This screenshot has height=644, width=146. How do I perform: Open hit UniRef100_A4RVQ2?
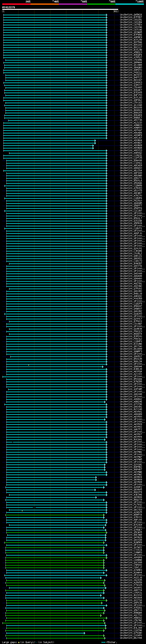tap(131, 153)
